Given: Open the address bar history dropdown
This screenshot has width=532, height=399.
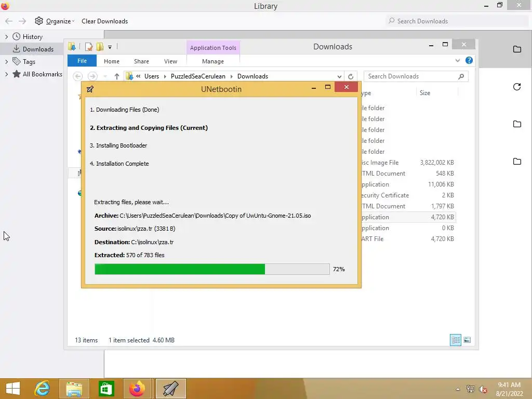Looking at the screenshot, I should tap(339, 76).
